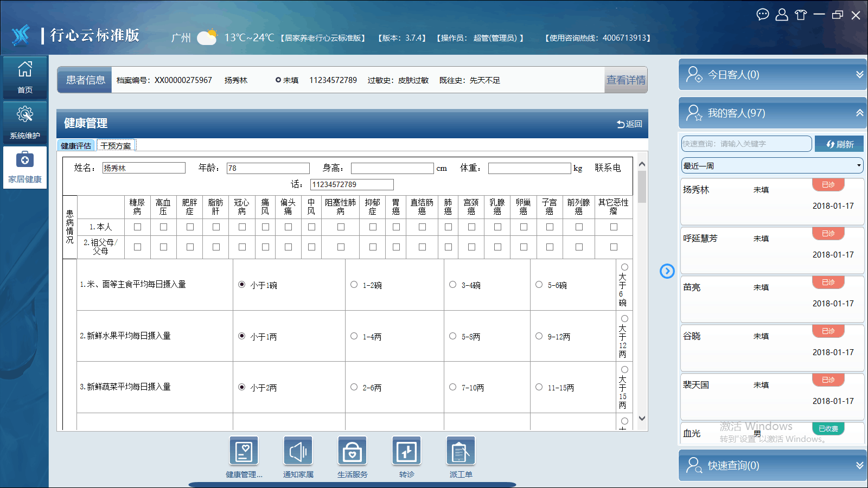Click the 查看详情 button
868x488 pixels.
tap(626, 80)
